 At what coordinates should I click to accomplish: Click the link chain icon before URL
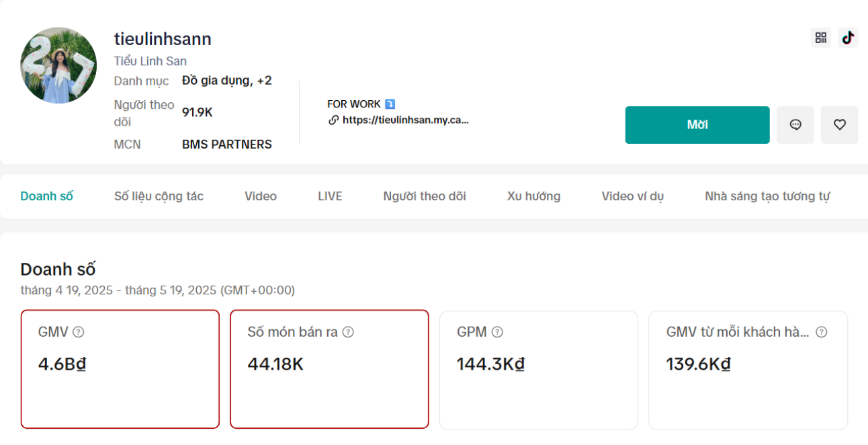pyautogui.click(x=333, y=120)
